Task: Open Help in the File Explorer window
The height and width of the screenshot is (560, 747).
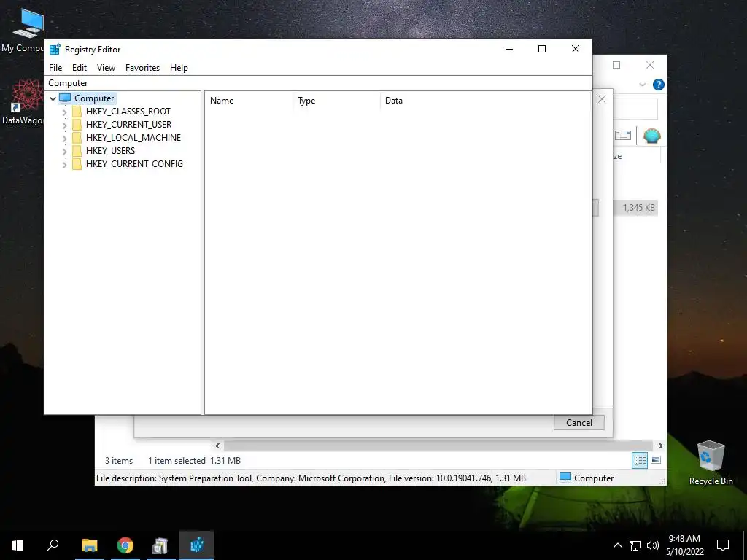Action: tap(659, 85)
